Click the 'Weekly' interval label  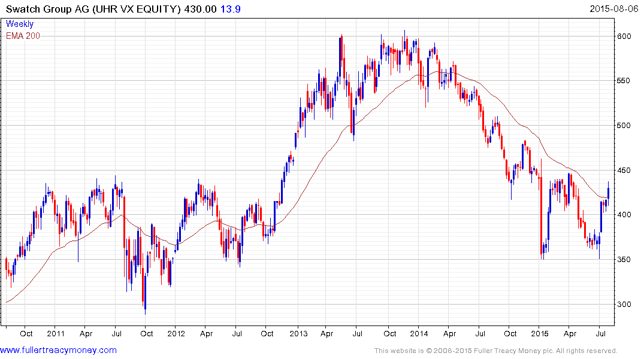(x=20, y=24)
